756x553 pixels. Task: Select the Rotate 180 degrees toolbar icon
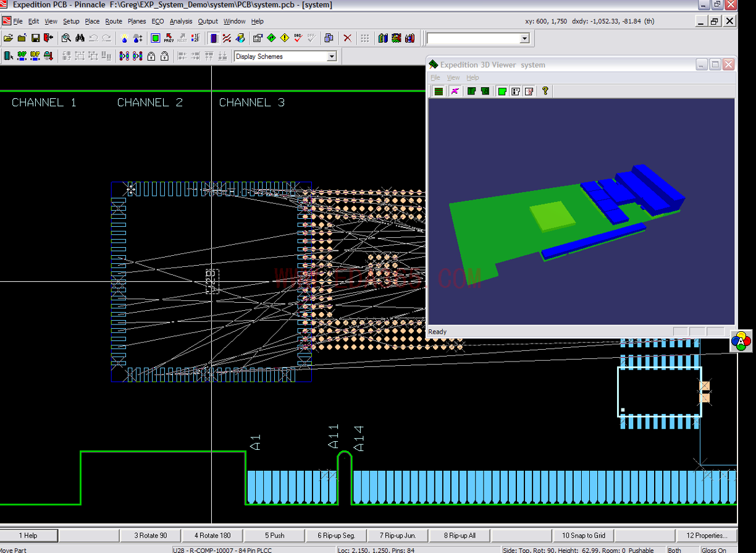pyautogui.click(x=35, y=56)
